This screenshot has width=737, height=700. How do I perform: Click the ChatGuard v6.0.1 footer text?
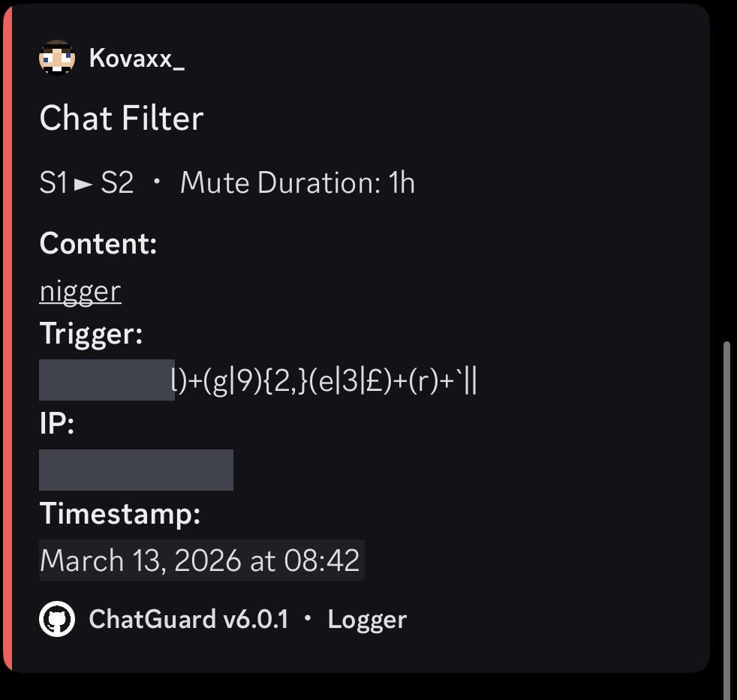pyautogui.click(x=188, y=619)
